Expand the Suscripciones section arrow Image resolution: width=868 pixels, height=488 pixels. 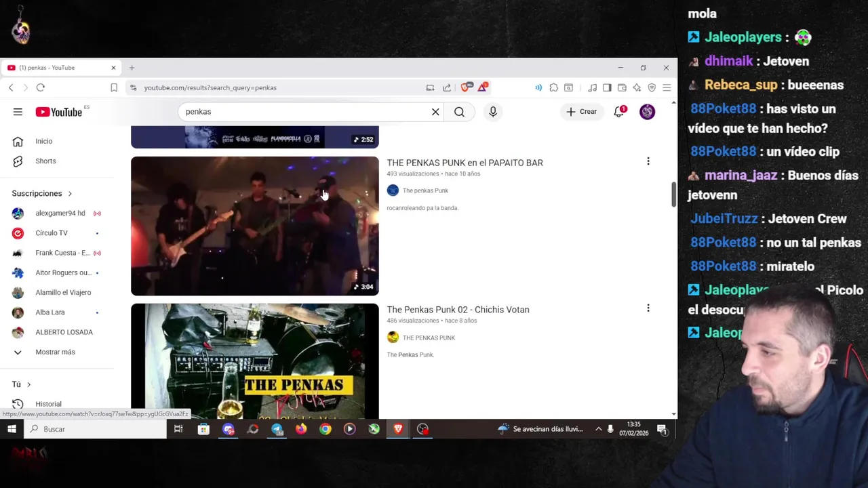70,194
